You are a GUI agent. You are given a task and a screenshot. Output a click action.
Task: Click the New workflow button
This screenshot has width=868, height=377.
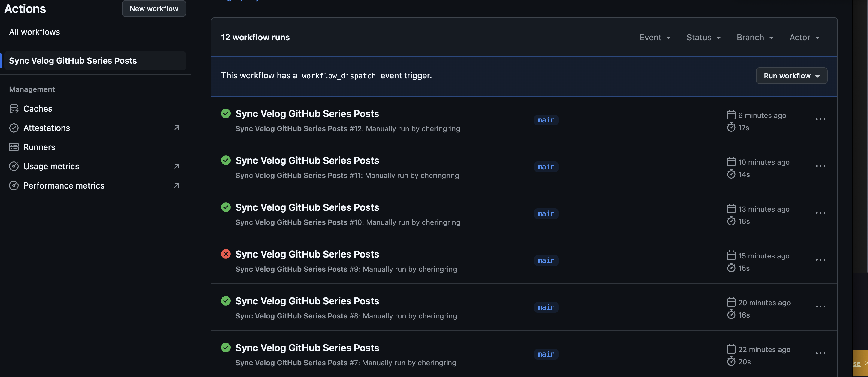click(x=154, y=8)
